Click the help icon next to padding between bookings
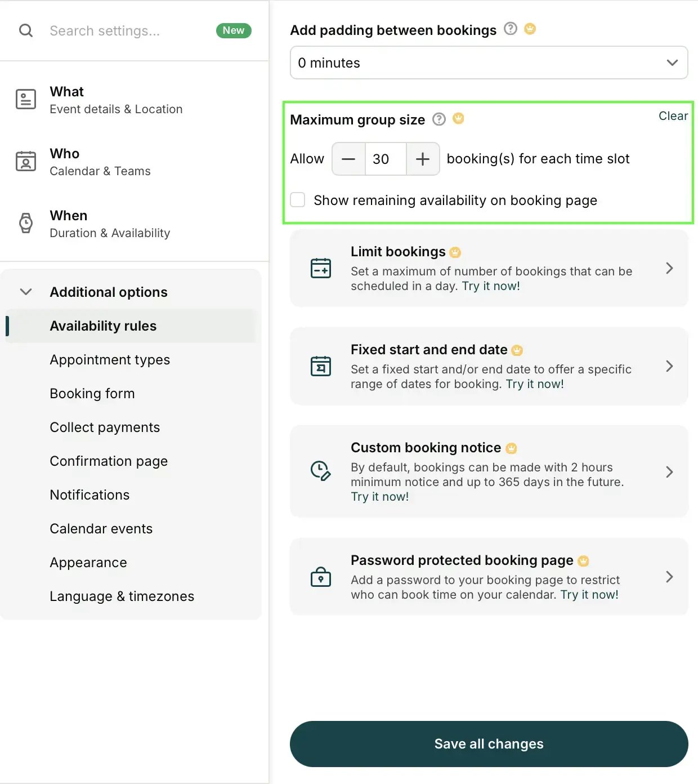Viewport: 698px width, 784px height. pyautogui.click(x=511, y=28)
